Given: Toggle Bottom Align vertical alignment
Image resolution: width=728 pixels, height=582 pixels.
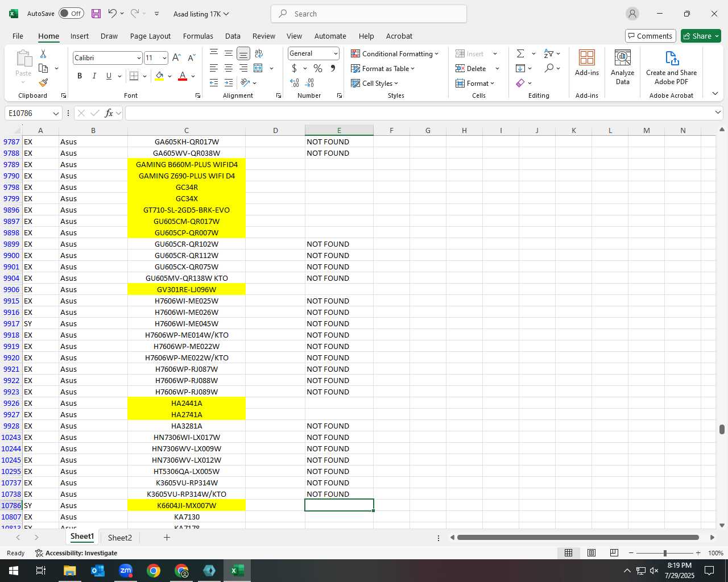Looking at the screenshot, I should 243,53.
